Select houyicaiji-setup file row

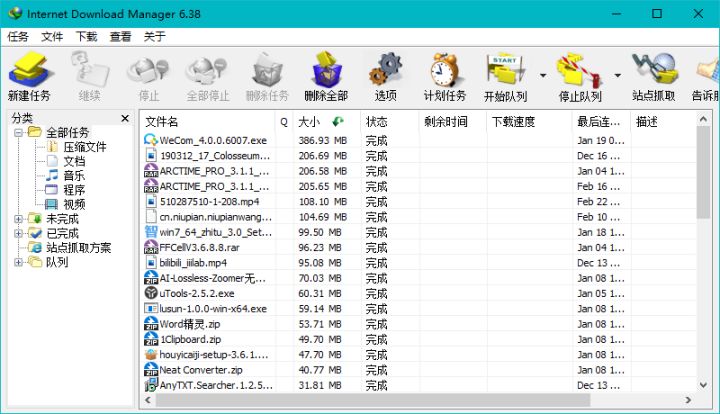click(418, 354)
